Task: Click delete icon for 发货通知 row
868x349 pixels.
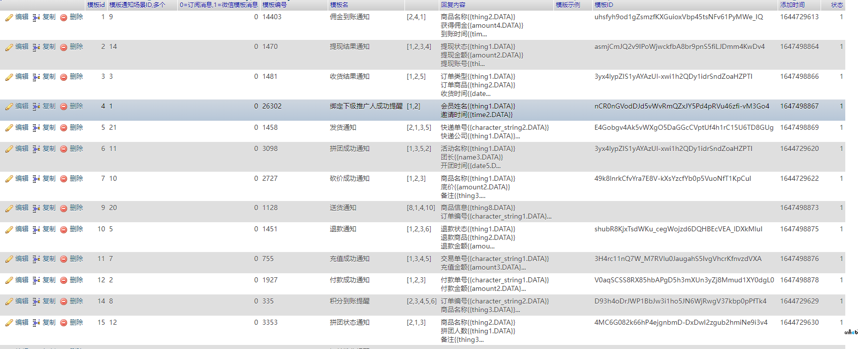Action: coord(64,128)
